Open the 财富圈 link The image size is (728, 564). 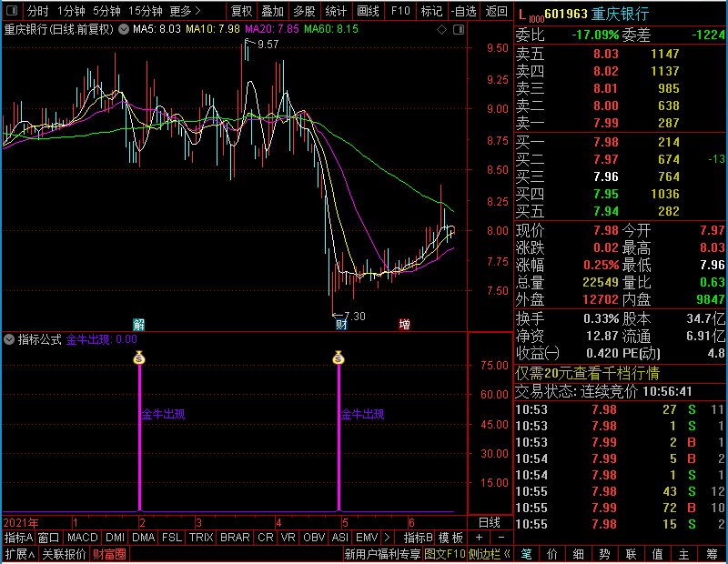click(x=109, y=554)
